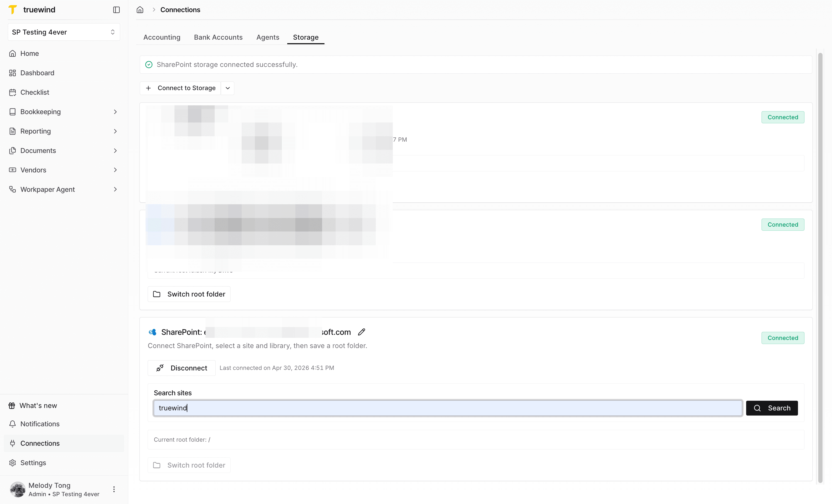Click the SharePoint card's Connected badge
Viewport: 832px width, 504px height.
pos(783,338)
